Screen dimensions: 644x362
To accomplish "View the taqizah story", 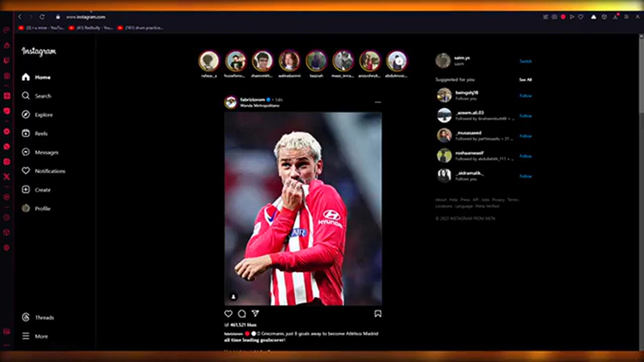I will [316, 61].
